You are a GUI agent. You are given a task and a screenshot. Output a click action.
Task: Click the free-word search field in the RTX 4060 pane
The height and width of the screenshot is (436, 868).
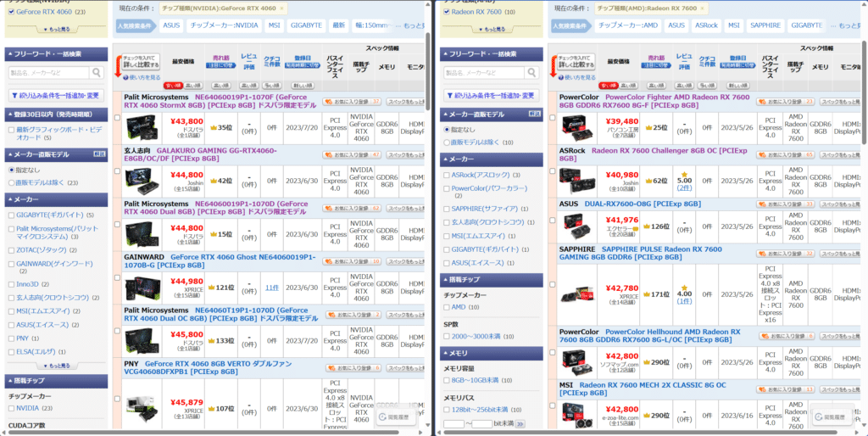point(48,73)
